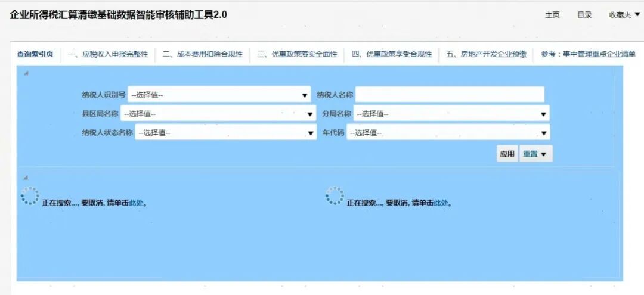Open the 一、应税收入申报完整性 tab
This screenshot has width=644, height=295.
pyautogui.click(x=108, y=54)
